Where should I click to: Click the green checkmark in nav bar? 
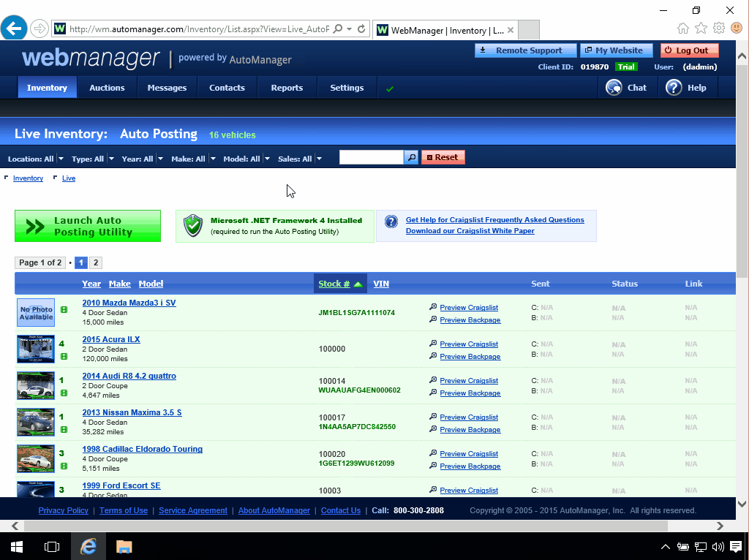click(x=390, y=88)
